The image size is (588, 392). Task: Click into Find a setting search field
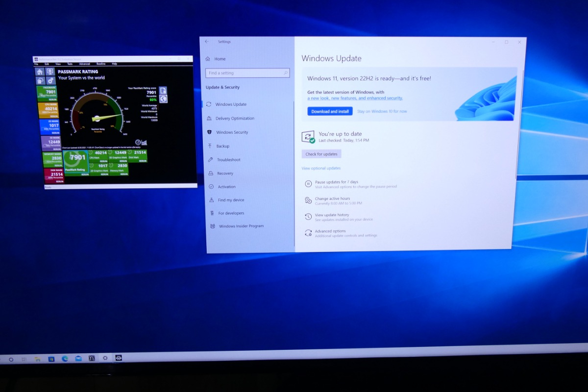click(247, 73)
